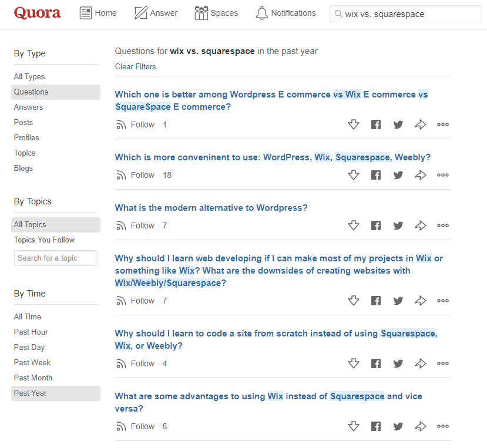Click the Quora logo
Screen dimensions: 487x448
click(37, 13)
